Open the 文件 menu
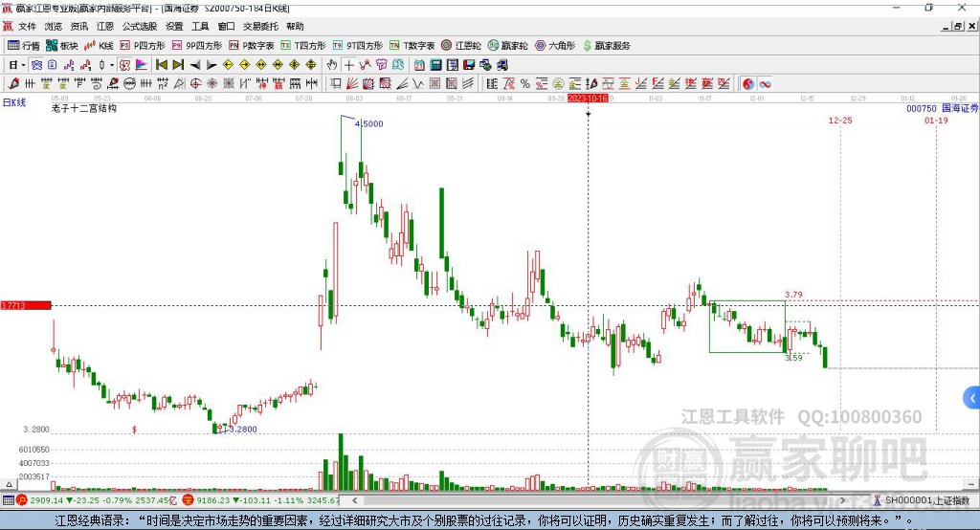 [x=28, y=26]
